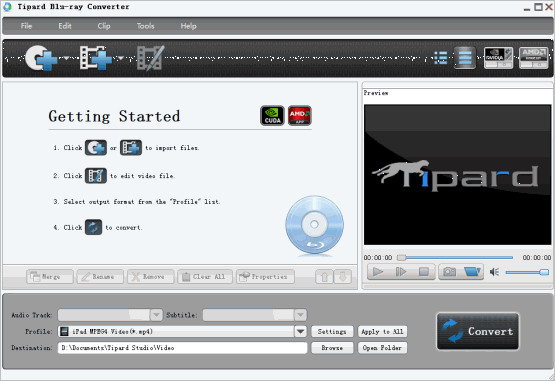Click the Open Folder button
Viewport: 555px width, 381px height.
pos(382,348)
